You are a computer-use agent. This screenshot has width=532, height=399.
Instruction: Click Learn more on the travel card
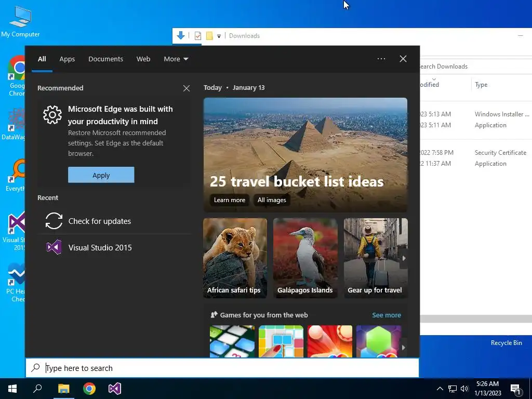[229, 200]
